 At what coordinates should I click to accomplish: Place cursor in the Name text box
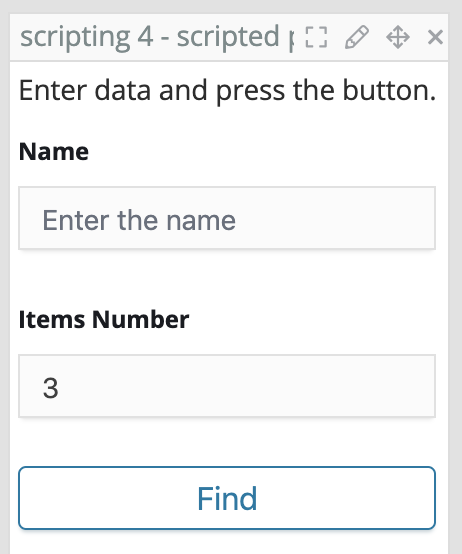tap(227, 218)
